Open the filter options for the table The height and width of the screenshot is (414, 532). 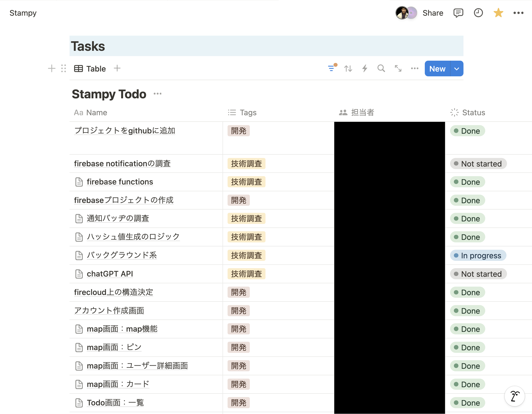click(x=331, y=68)
